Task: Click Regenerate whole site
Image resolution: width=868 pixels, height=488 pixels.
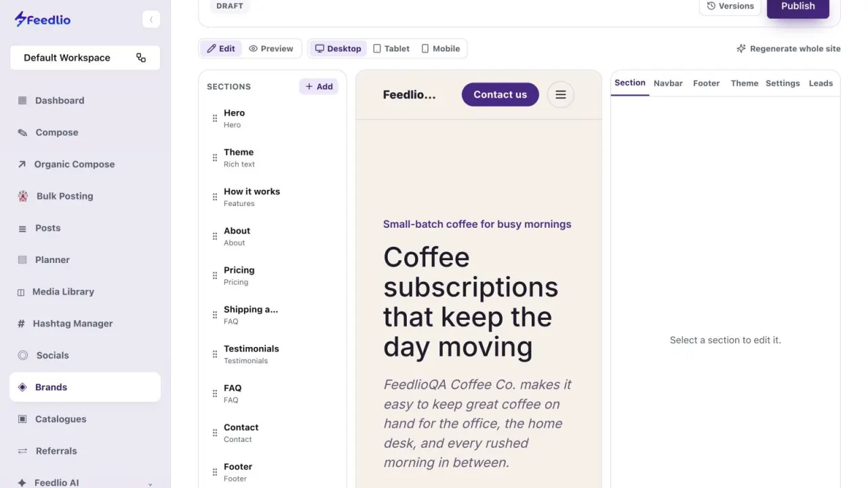Action: [x=789, y=49]
